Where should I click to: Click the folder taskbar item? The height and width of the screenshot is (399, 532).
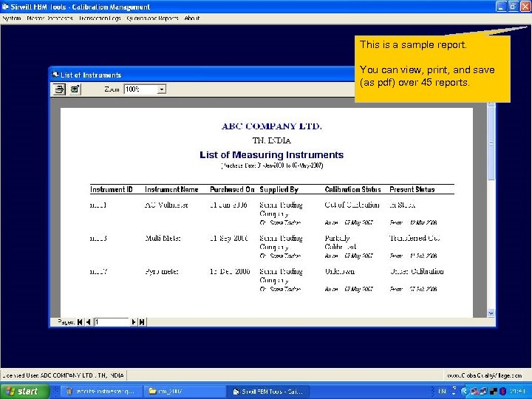click(183, 392)
